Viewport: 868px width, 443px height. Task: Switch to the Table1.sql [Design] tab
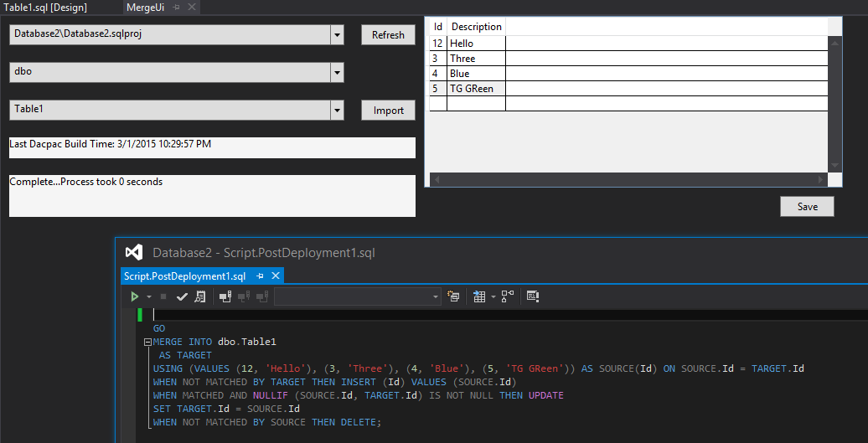pyautogui.click(x=45, y=7)
